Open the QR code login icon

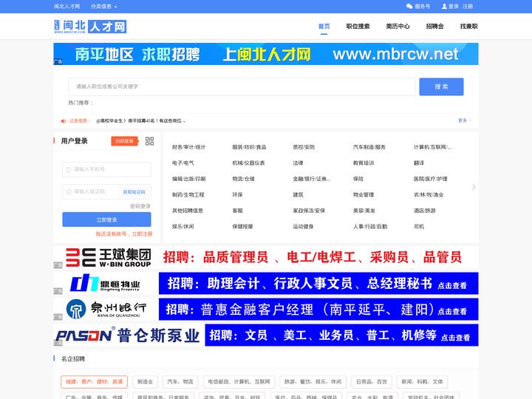[149, 141]
